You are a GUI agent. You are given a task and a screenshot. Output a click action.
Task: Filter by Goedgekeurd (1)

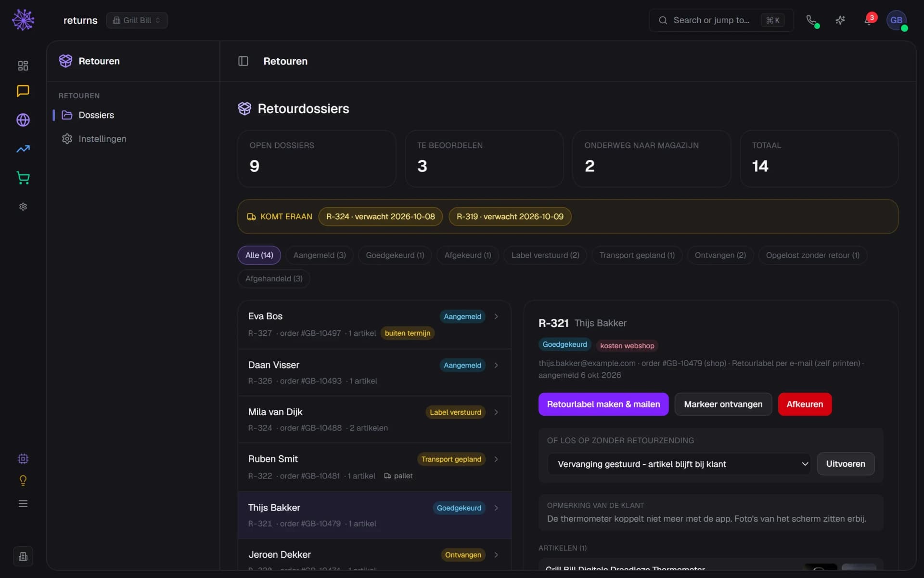[x=395, y=255]
